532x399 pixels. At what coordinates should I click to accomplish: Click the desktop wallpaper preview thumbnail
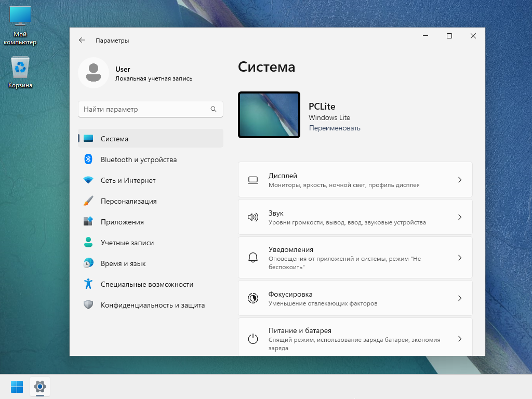coord(269,115)
